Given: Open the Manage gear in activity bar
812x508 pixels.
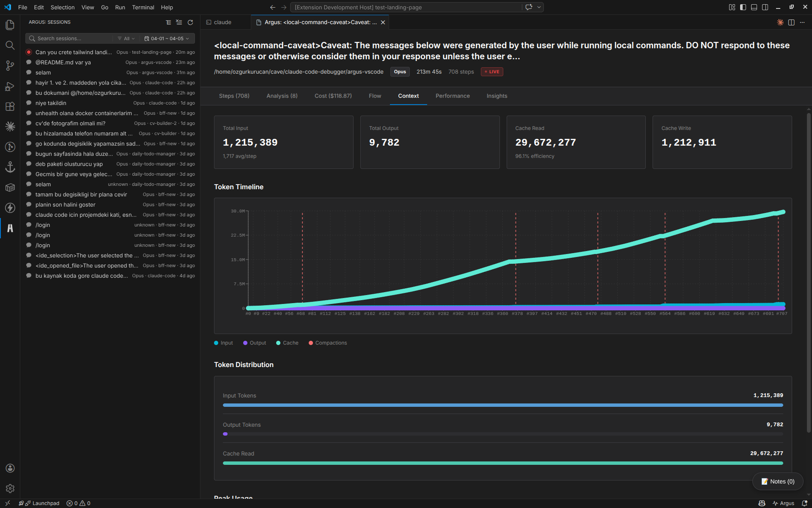Looking at the screenshot, I should [x=10, y=489].
